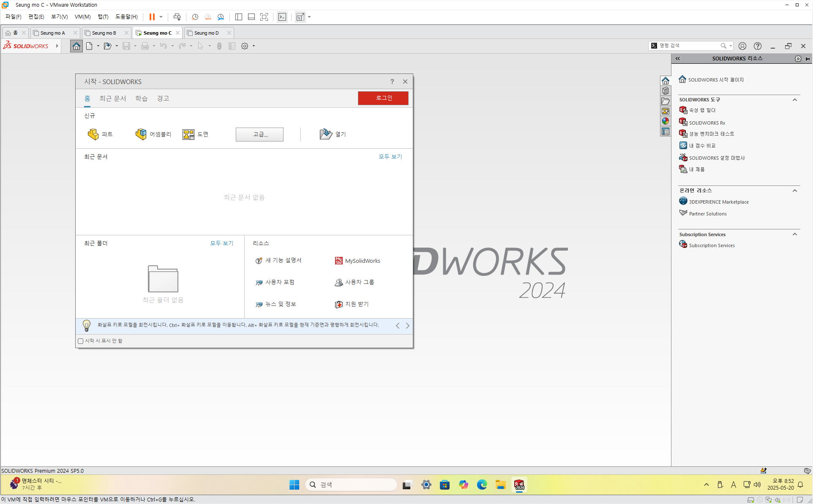Enable the 'do not show at startup' checkbox

pos(81,341)
